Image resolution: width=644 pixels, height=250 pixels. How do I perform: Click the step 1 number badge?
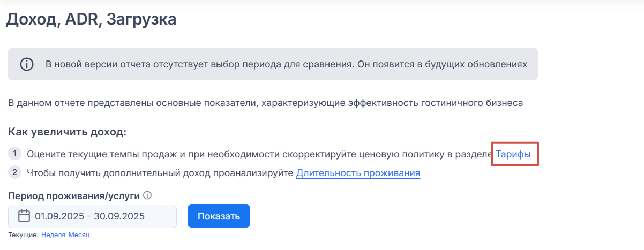(15, 154)
